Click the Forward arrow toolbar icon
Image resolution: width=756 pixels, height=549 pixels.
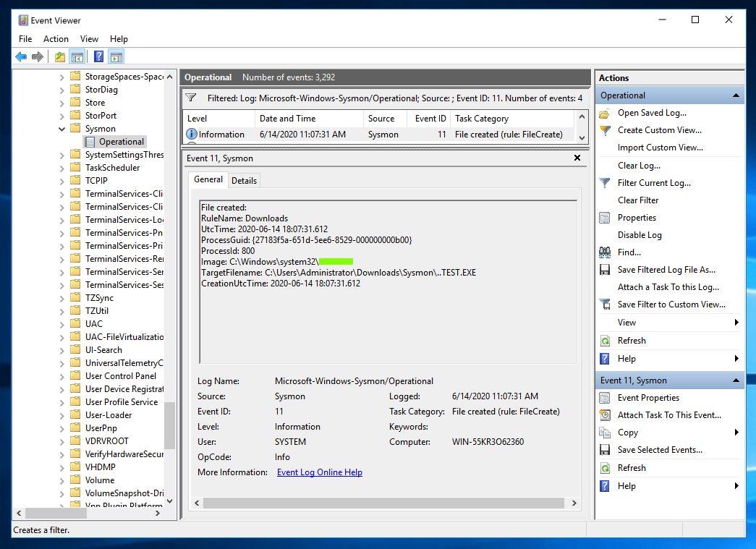(x=38, y=56)
